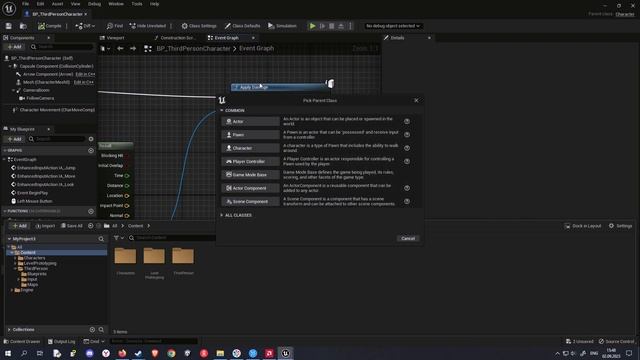Open the Tools menu
Image resolution: width=640 pixels, height=360 pixels.
[137, 4]
